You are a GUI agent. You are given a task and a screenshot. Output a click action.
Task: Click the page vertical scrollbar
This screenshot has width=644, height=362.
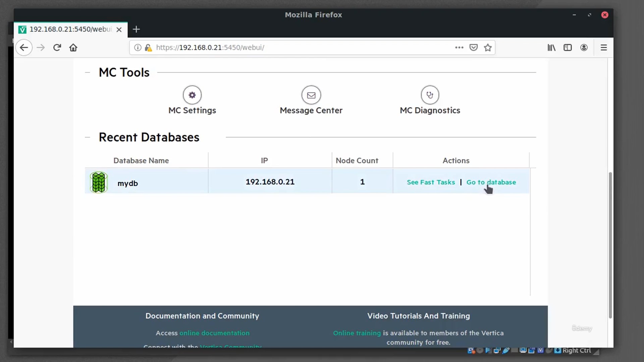(610, 245)
